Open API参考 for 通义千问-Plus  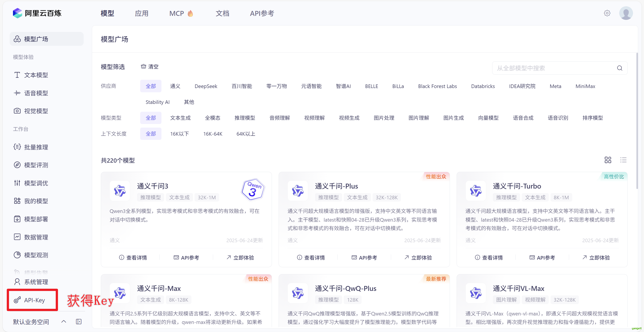364,257
